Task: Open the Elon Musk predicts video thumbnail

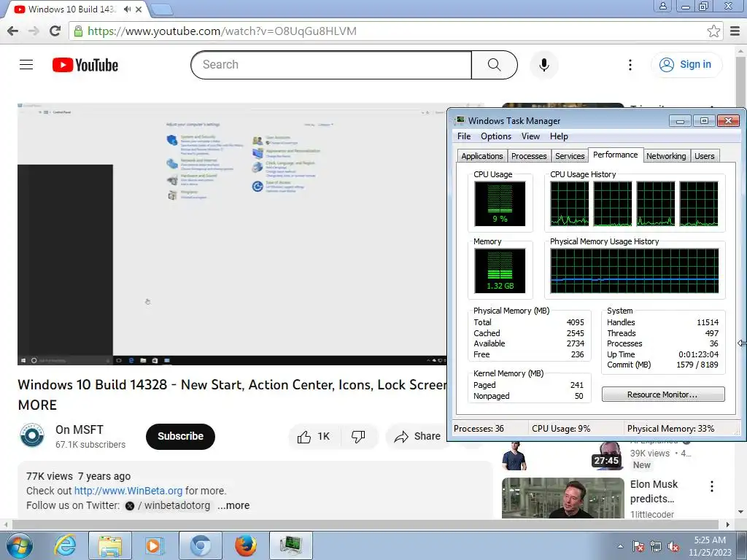Action: click(x=562, y=497)
